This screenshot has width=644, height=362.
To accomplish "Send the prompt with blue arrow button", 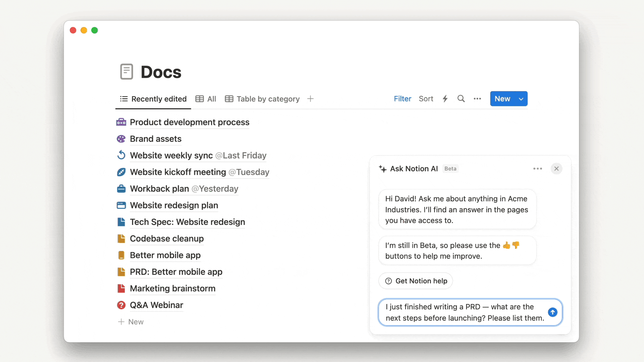I will coord(552,312).
